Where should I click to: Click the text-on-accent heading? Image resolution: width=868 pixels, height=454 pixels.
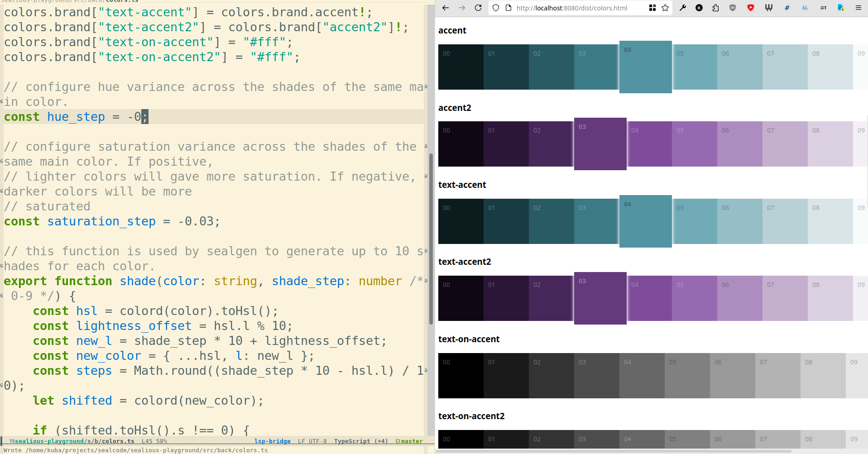[469, 339]
